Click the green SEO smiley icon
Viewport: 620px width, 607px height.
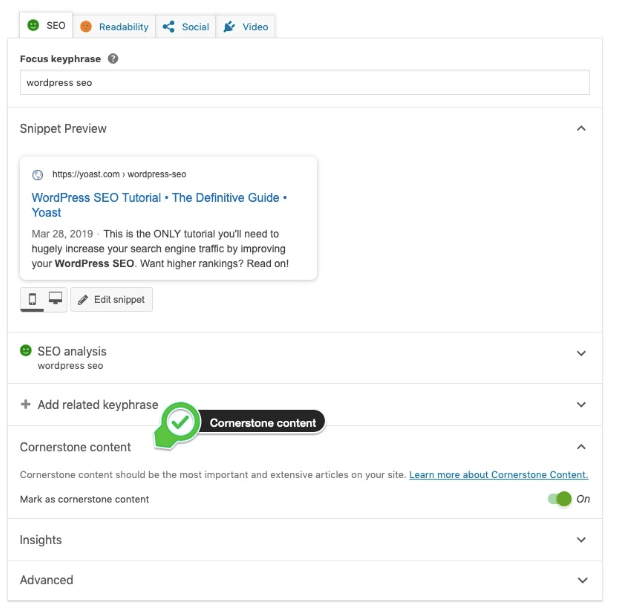click(33, 25)
